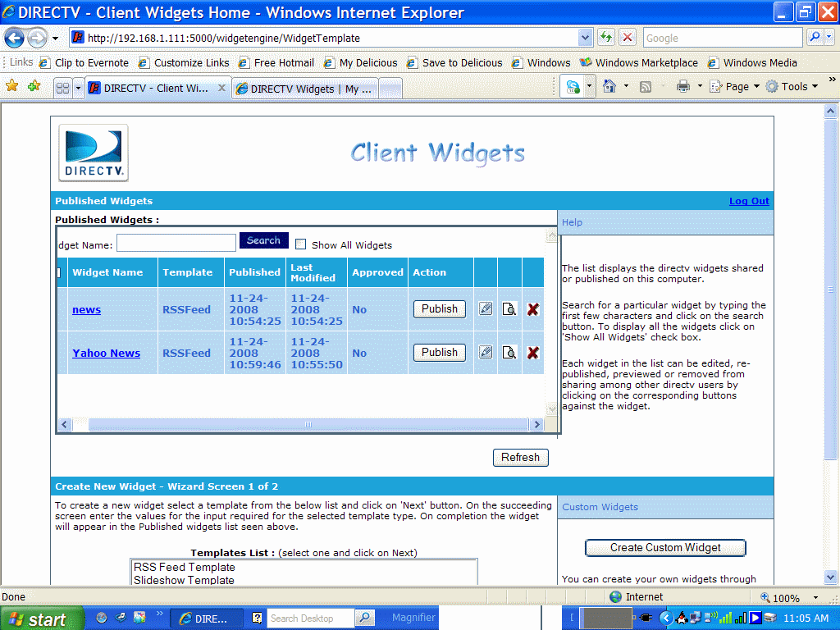Open 'Free Hotmail' in Links bar

click(x=276, y=62)
